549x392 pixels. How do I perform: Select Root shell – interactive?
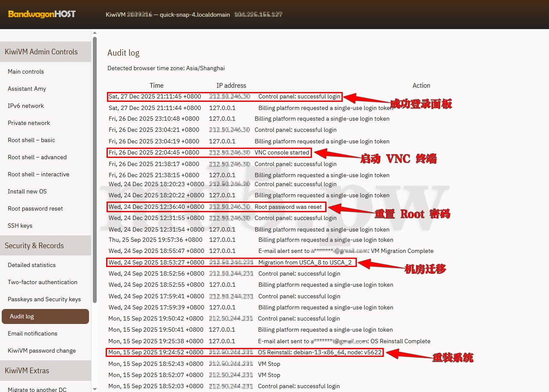(39, 174)
